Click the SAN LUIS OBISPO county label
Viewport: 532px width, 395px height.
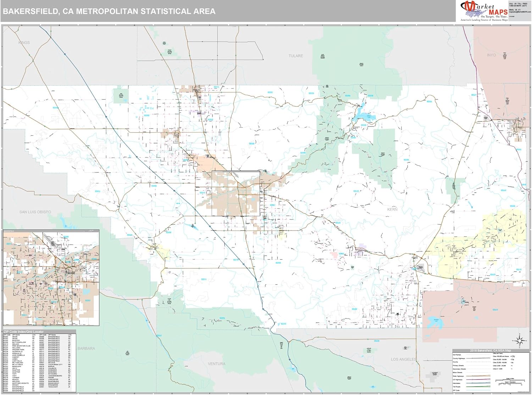(35, 212)
